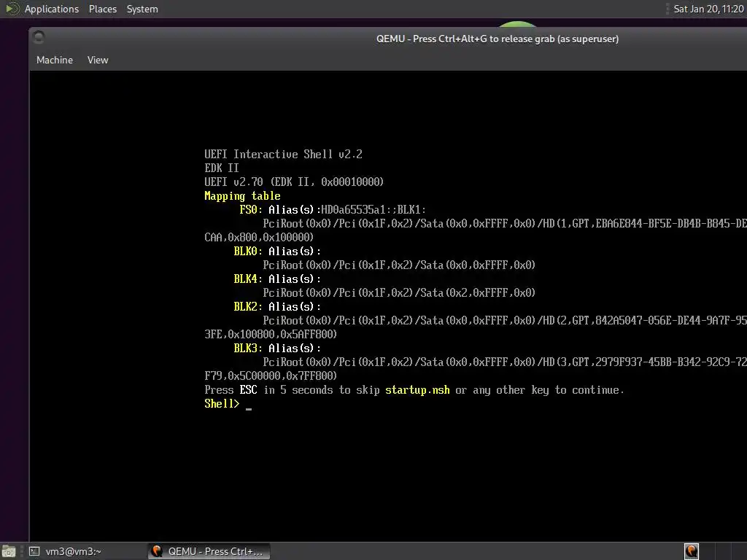This screenshot has width=747, height=560.
Task: Click 'HD0a65535a1:;BLK1:' alias text
Action: tap(373, 209)
